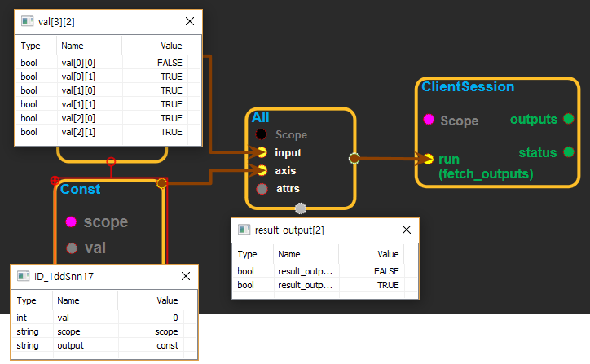Close the val[3][2] watch window
590x364 pixels.
tap(189, 22)
